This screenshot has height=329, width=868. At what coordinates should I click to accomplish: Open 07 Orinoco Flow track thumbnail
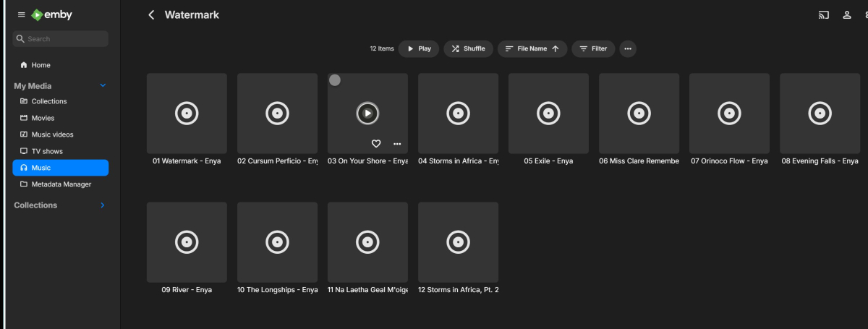coord(729,113)
